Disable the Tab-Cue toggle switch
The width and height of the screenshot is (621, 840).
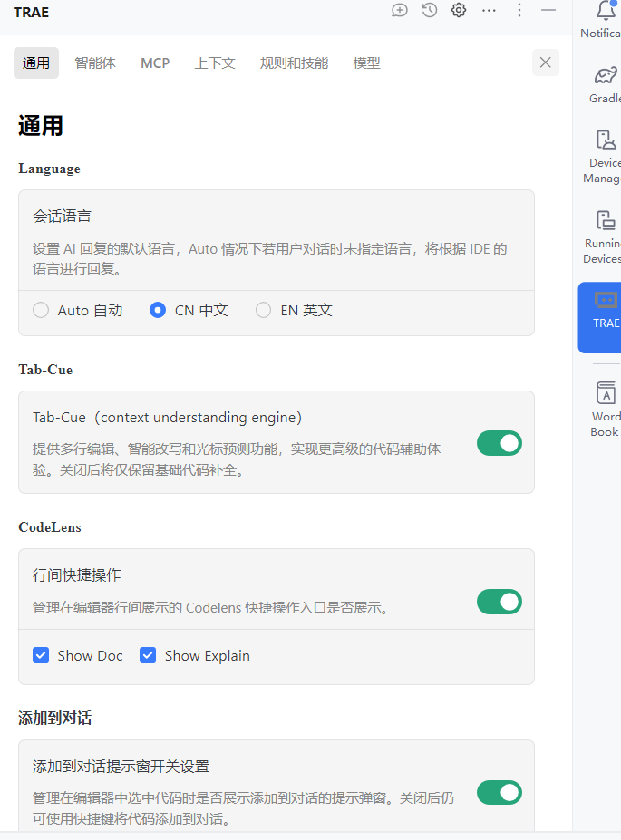coord(500,443)
